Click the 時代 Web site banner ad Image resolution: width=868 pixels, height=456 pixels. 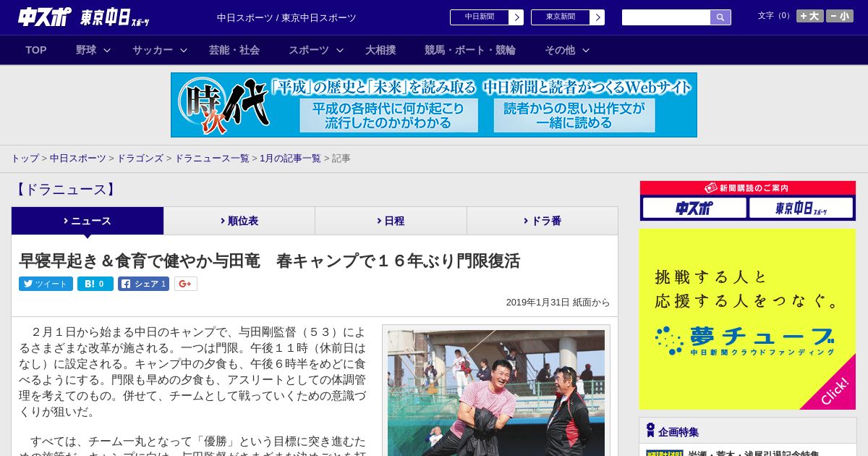click(434, 105)
